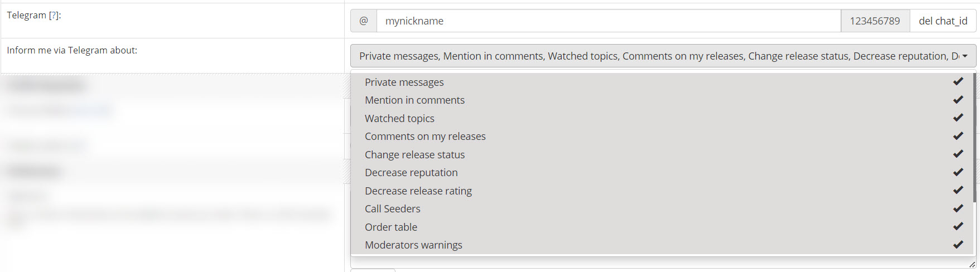The height and width of the screenshot is (272, 980).
Task: Click the resize handle at the corner
Action: tap(972, 265)
